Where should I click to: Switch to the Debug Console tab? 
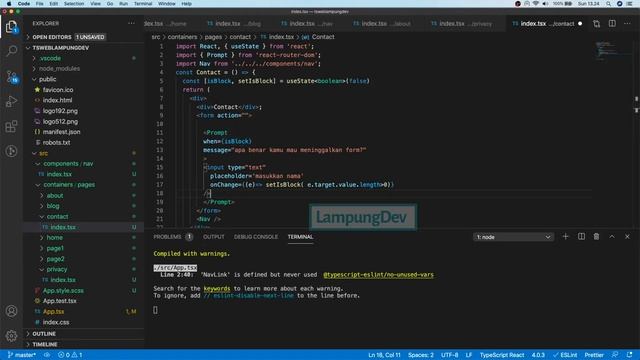[256, 237]
